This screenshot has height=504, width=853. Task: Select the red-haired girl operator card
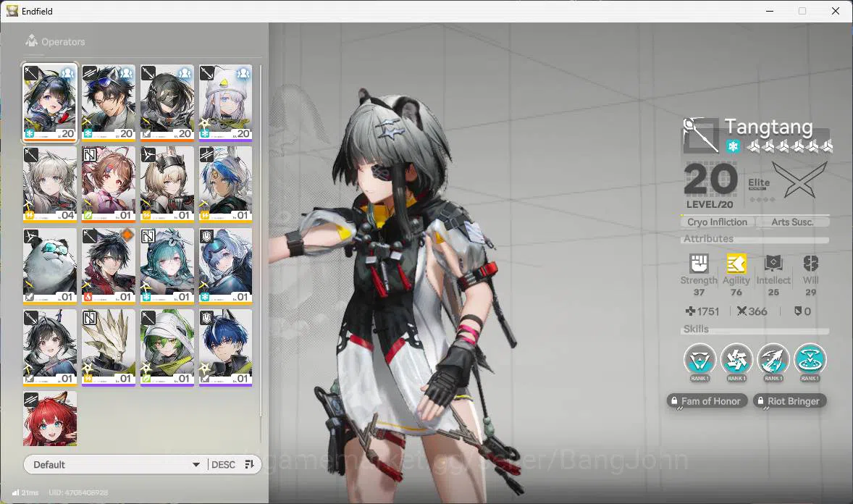[x=49, y=419]
